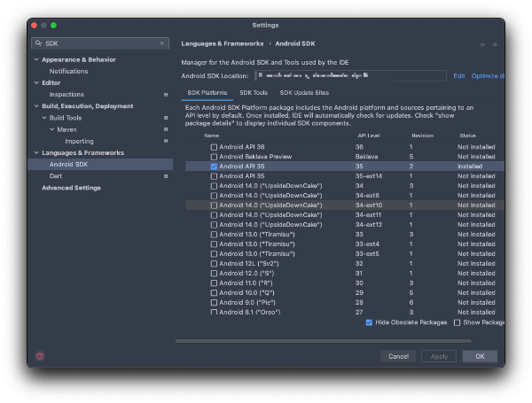Image resolution: width=532 pixels, height=403 pixels.
Task: Click the Cancel button
Action: click(x=398, y=356)
